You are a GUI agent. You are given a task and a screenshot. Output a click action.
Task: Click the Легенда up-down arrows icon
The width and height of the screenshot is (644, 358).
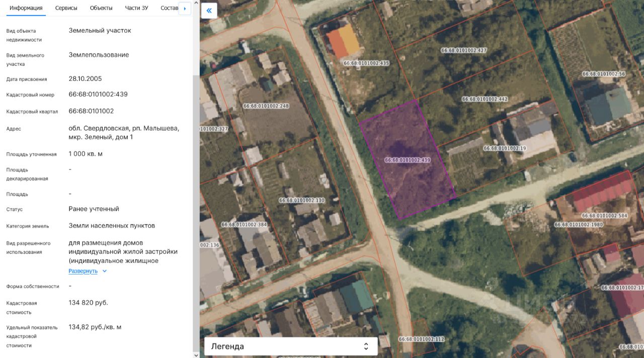tap(366, 346)
